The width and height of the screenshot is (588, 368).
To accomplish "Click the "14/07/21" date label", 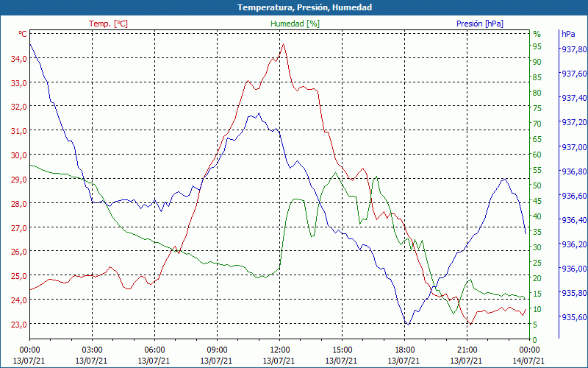I will (x=528, y=361).
